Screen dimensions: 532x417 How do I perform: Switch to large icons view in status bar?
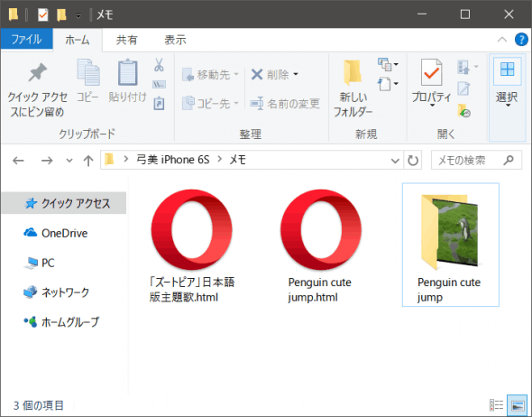518,405
